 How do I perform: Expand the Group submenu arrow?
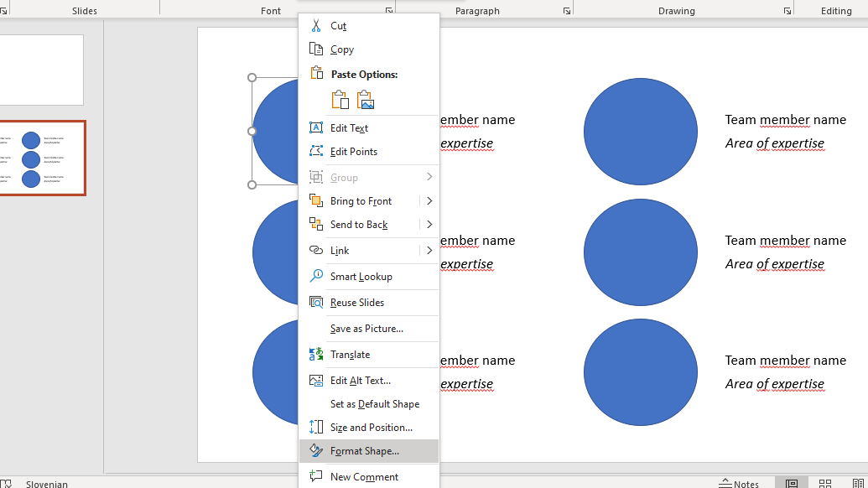pos(429,177)
